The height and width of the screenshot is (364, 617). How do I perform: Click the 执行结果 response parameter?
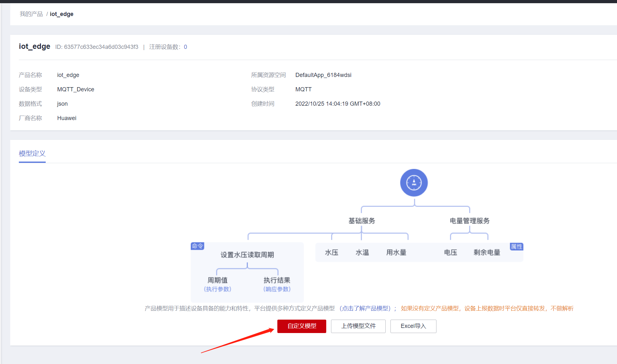click(277, 280)
